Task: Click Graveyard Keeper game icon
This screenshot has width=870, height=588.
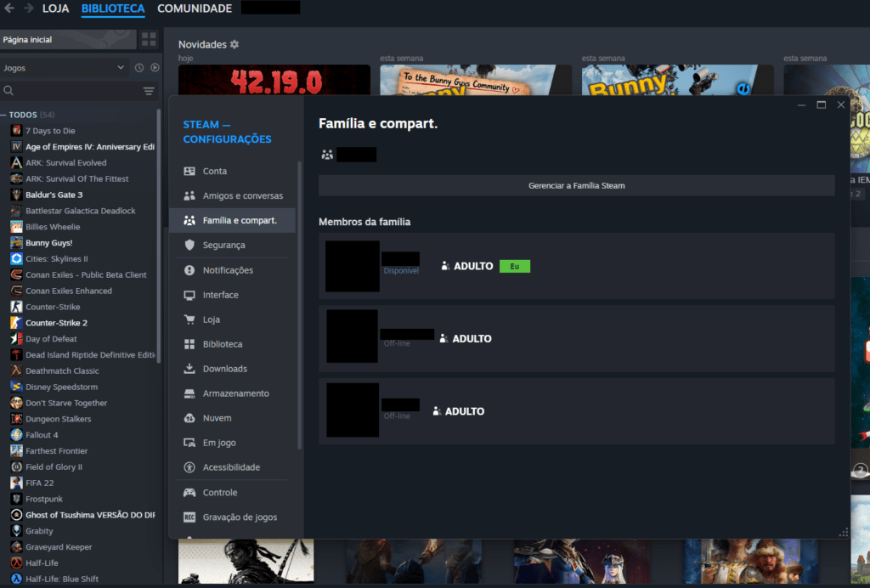Action: click(17, 547)
